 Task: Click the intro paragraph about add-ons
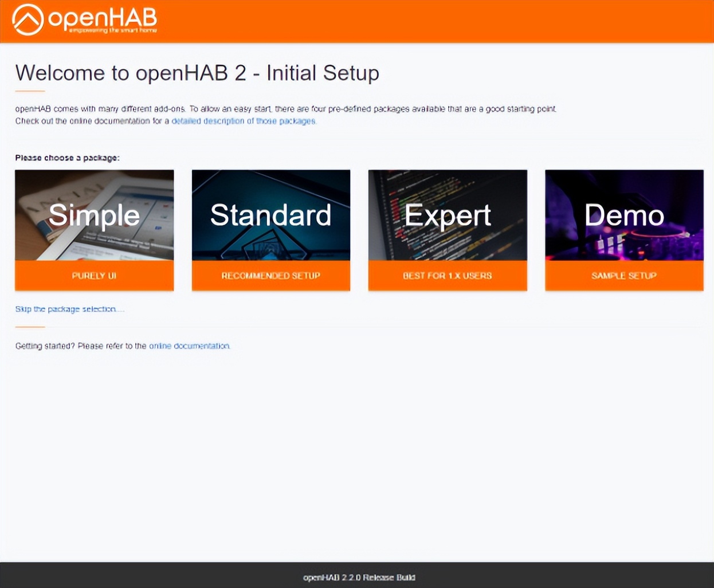click(285, 109)
